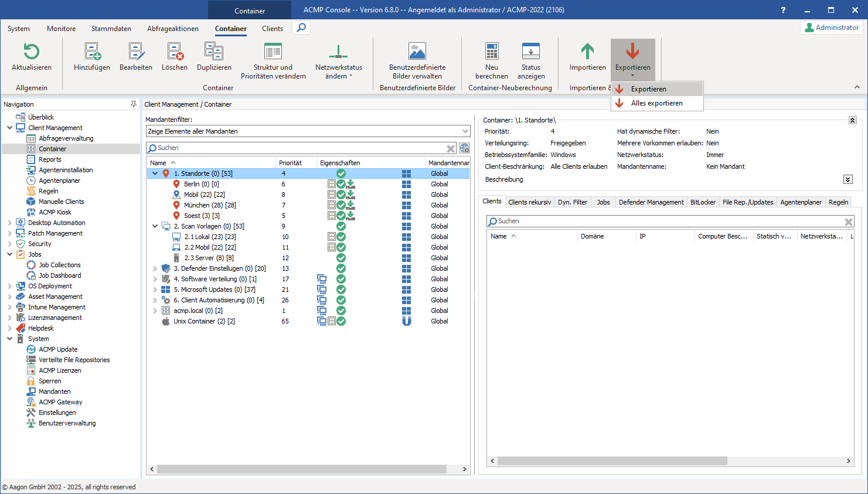Collapse the Client Management tree node
Viewport: 868px width, 494px height.
click(10, 128)
